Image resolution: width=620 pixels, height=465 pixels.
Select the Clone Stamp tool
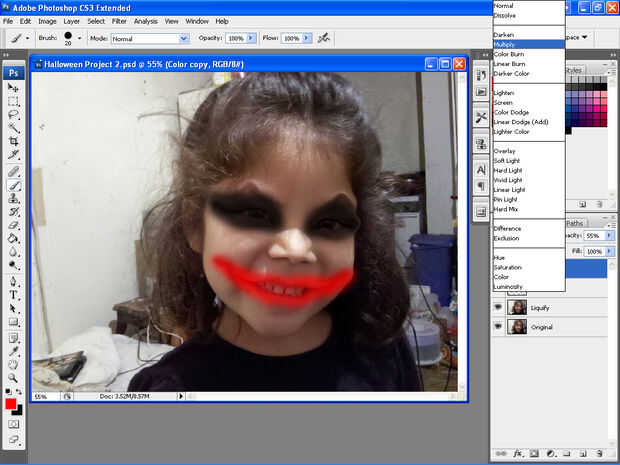point(13,198)
